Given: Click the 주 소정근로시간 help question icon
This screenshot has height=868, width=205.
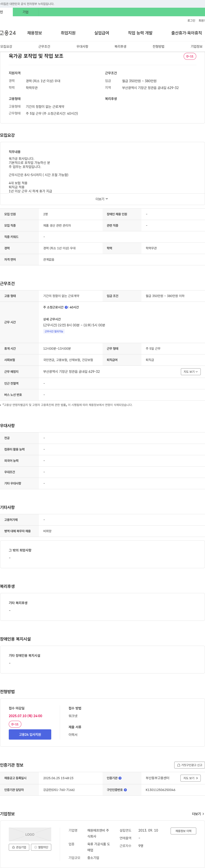Looking at the screenshot, I should (x=66, y=307).
